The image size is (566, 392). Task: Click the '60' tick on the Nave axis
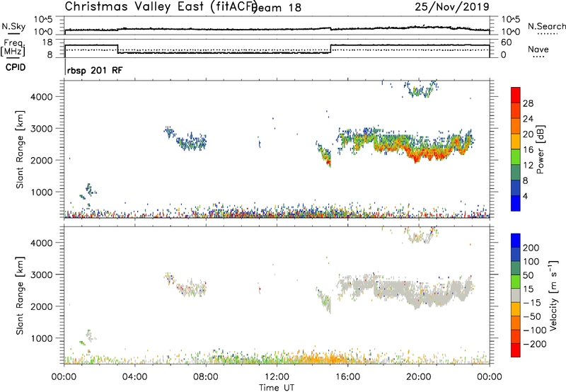507,42
